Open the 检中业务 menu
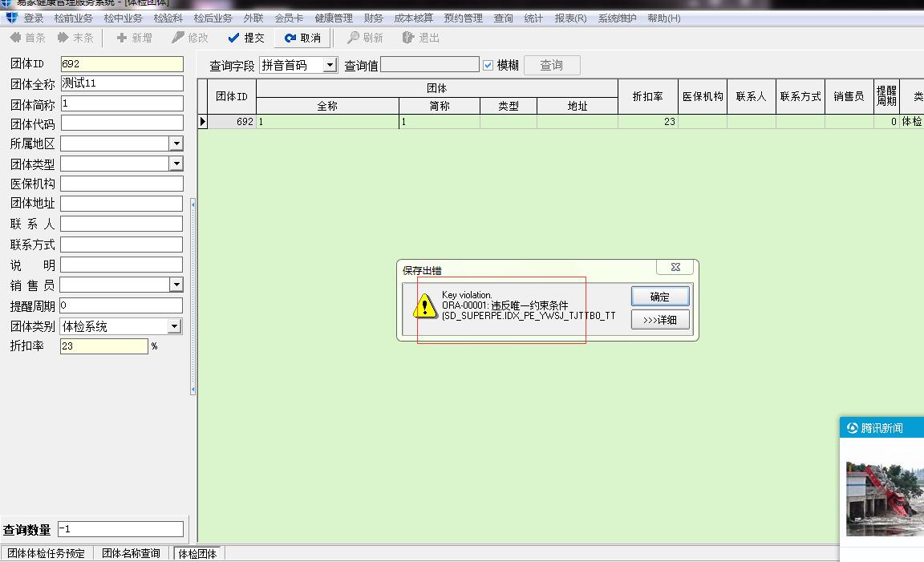This screenshot has width=924, height=562. (x=123, y=18)
